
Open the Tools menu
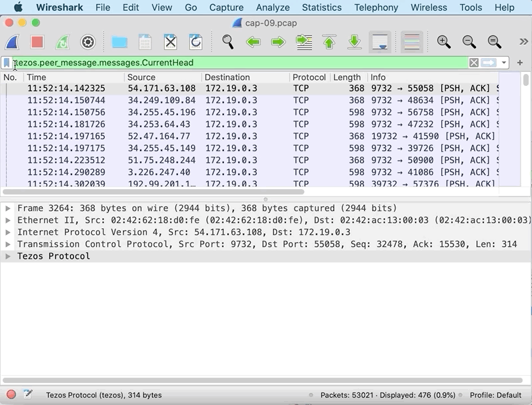471,7
